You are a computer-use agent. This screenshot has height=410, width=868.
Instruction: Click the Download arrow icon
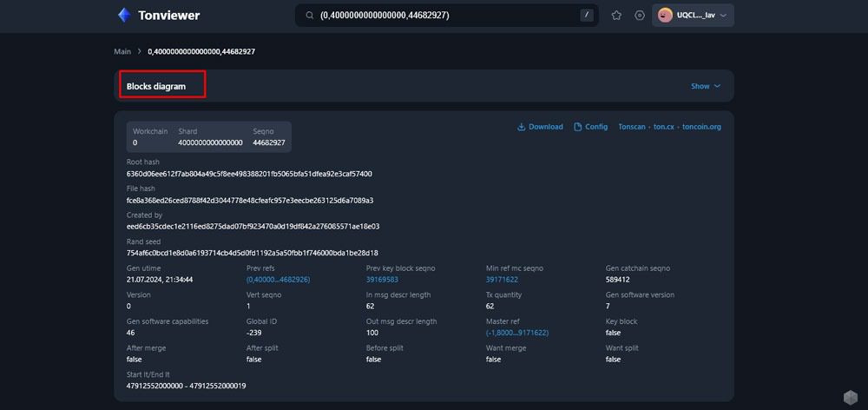click(x=521, y=127)
